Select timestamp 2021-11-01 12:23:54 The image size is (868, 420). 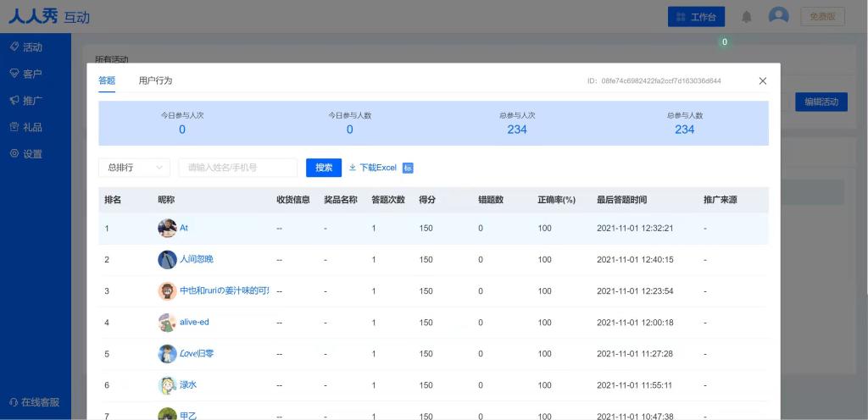click(x=635, y=290)
